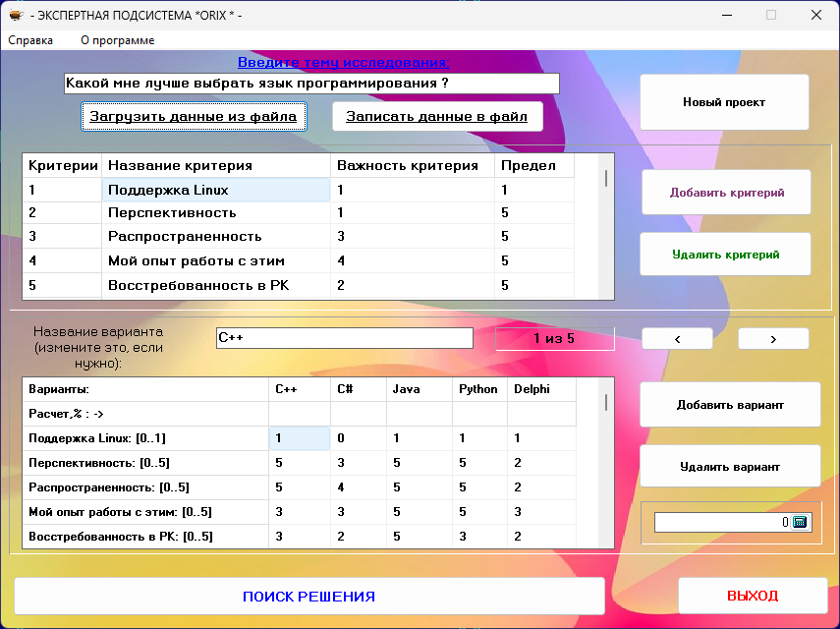The height and width of the screenshot is (629, 840).
Task: Click the ВЫХОД button
Action: pyautogui.click(x=753, y=596)
